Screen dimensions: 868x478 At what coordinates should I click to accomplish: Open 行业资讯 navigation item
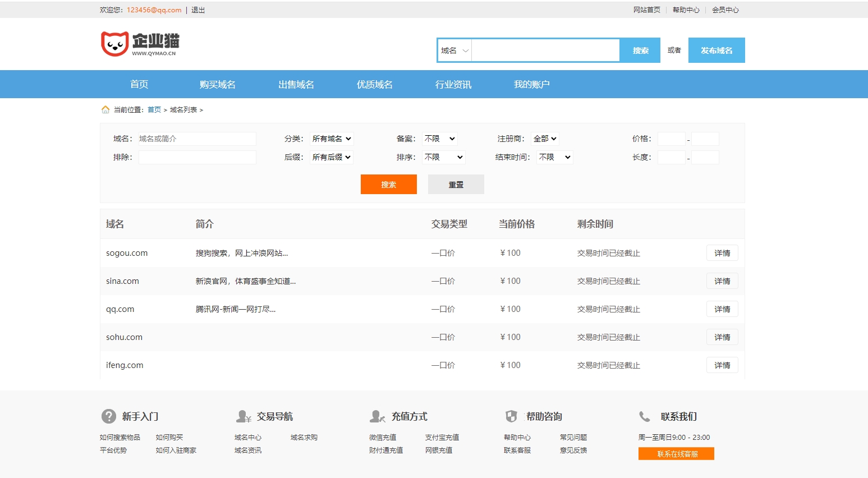(x=453, y=84)
